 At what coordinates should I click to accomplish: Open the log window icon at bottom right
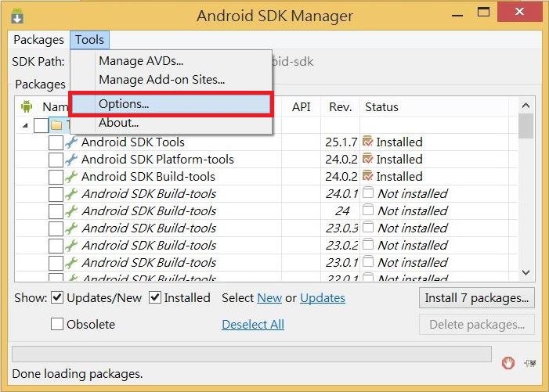530,362
